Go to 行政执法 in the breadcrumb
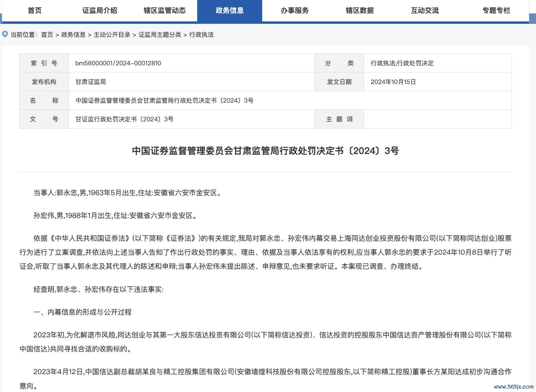The width and height of the screenshot is (536, 392). pos(201,35)
